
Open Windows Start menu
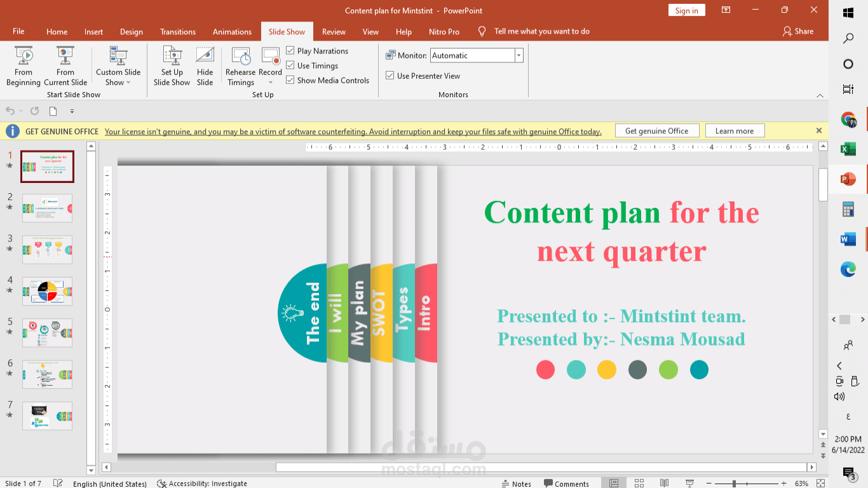click(x=848, y=13)
